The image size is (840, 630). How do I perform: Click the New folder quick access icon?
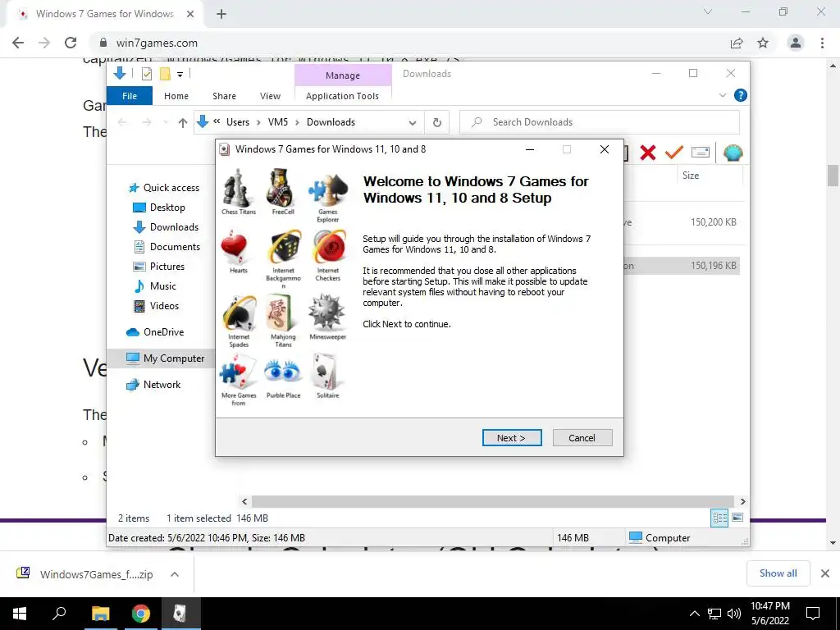coord(165,74)
